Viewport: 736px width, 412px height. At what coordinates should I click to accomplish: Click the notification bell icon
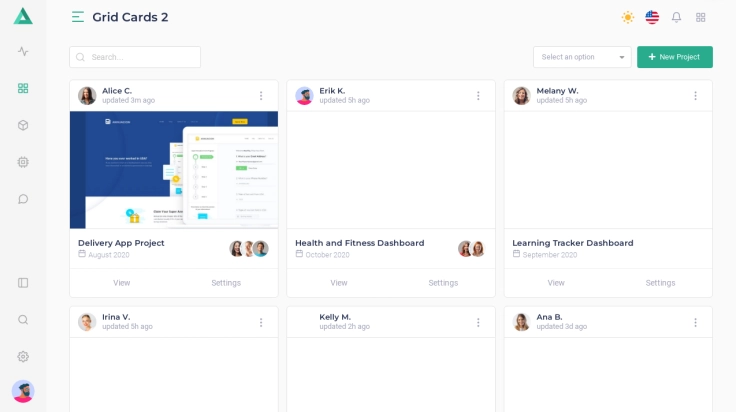(x=676, y=17)
